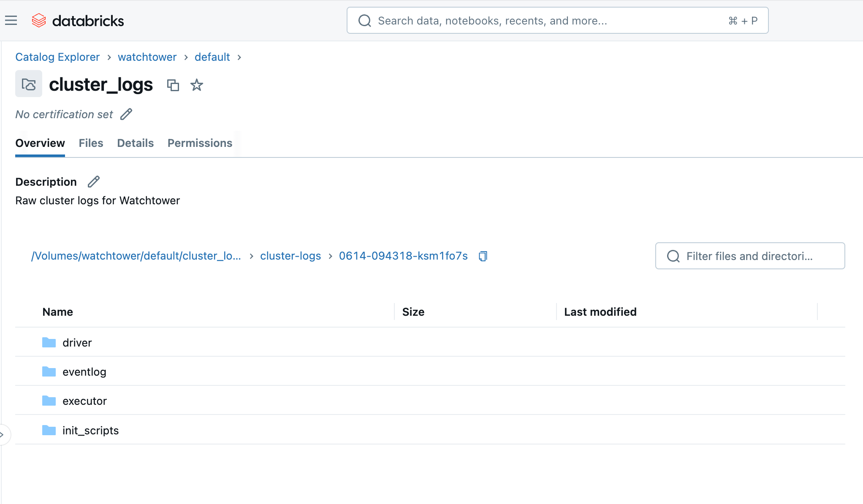Toggle the favorite star for cluster_logs

click(196, 85)
